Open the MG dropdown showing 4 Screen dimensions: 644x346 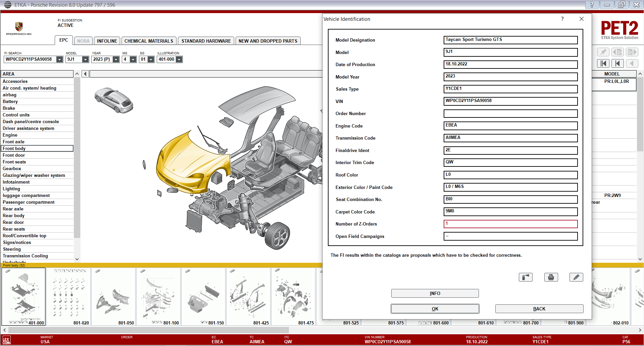tap(133, 59)
